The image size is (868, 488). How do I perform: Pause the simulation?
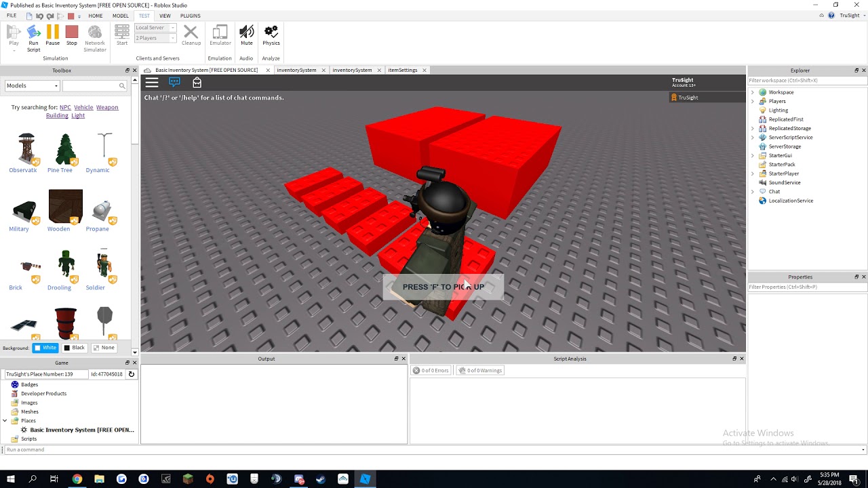(x=53, y=35)
